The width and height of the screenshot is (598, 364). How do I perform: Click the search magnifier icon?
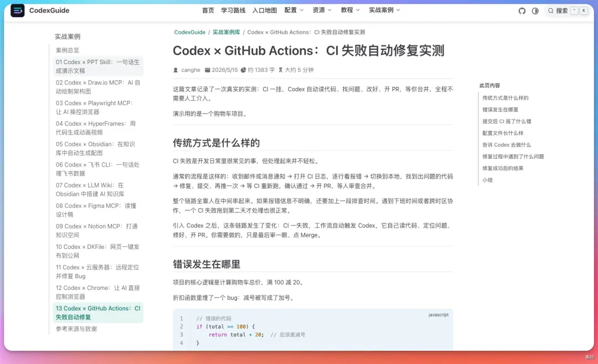(551, 11)
